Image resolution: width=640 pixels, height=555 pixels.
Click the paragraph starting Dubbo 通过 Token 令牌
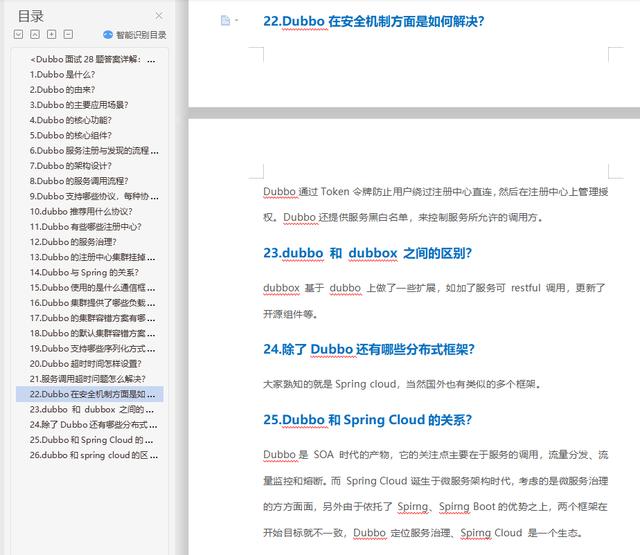tap(436, 204)
